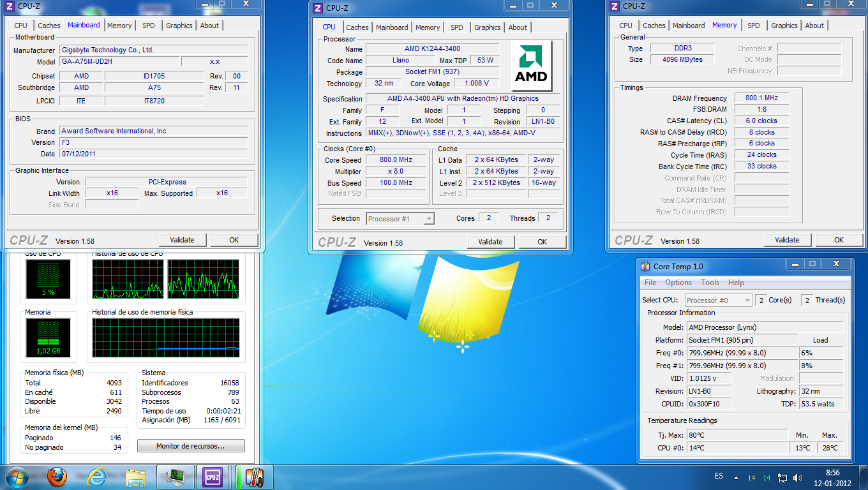Click OK in Mainboard CPU-Z window
Screen dimensions: 868x490
tap(234, 240)
